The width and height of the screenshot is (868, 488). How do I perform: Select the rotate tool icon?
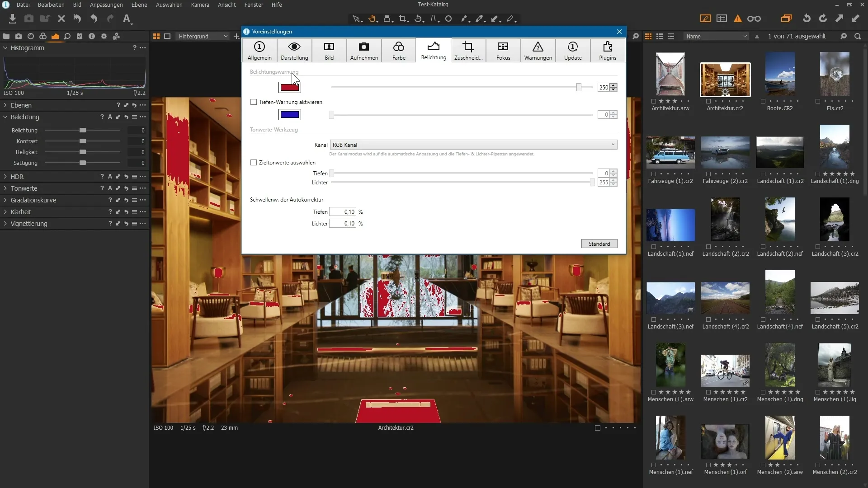[x=419, y=19]
